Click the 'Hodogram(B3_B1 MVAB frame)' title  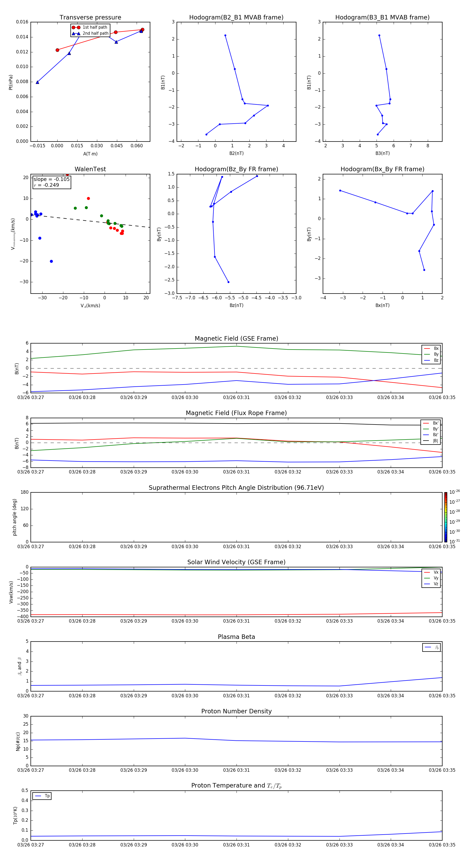pyautogui.click(x=382, y=17)
